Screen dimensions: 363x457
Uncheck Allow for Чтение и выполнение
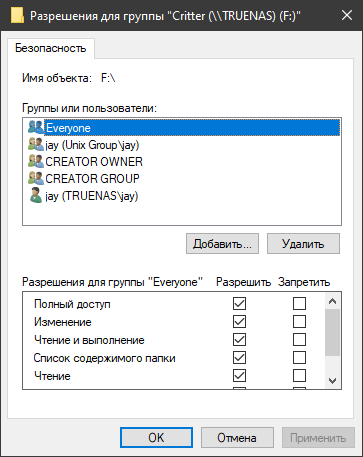click(239, 340)
